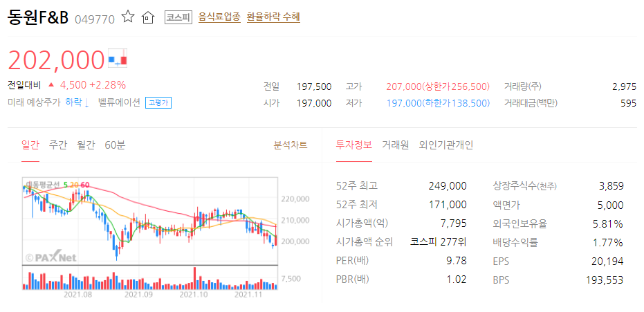Click the low price 197,000(하한가138,500)
This screenshot has width=644, height=312.
point(438,103)
